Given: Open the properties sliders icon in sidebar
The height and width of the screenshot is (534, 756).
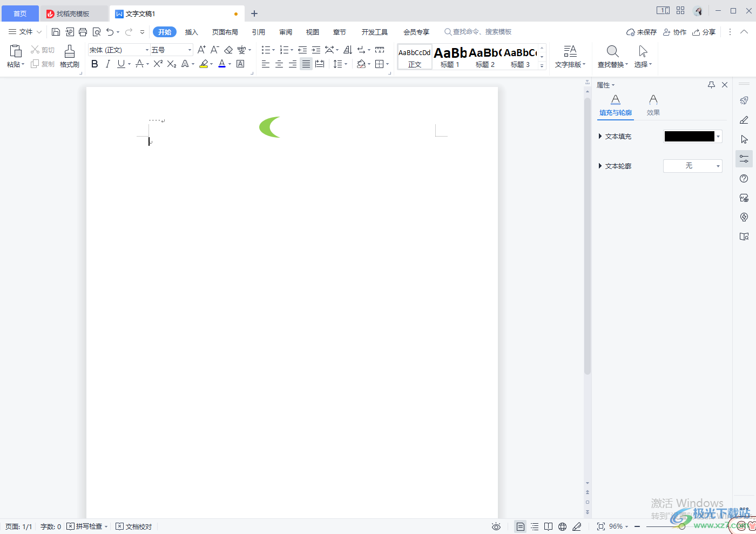Looking at the screenshot, I should point(744,159).
